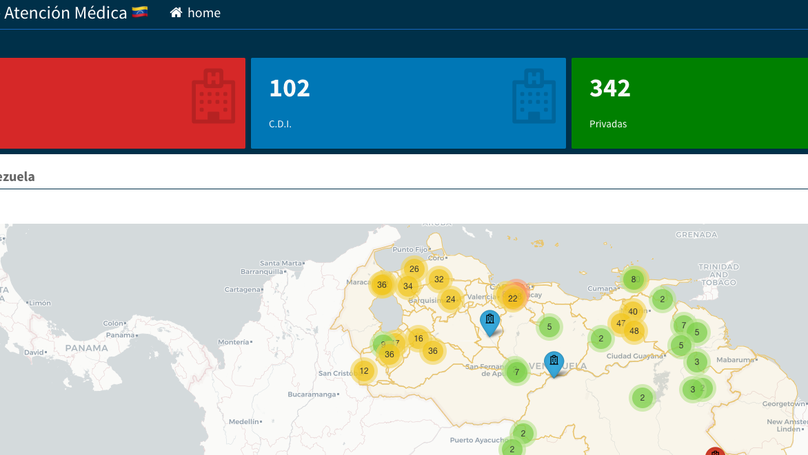Open green cluster 3 beside Mabaruma

(x=697, y=362)
